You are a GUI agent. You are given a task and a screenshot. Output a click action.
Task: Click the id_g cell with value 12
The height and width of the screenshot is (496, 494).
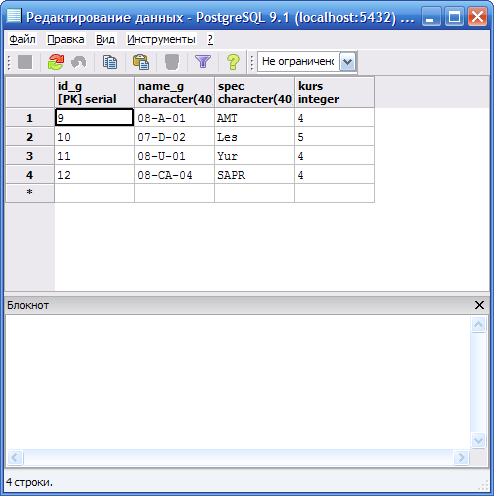[x=95, y=174]
